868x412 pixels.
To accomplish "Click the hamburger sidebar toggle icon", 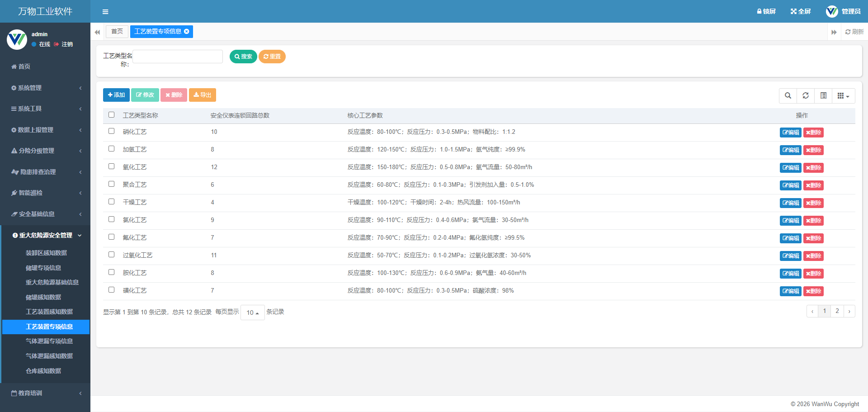I will [x=105, y=12].
